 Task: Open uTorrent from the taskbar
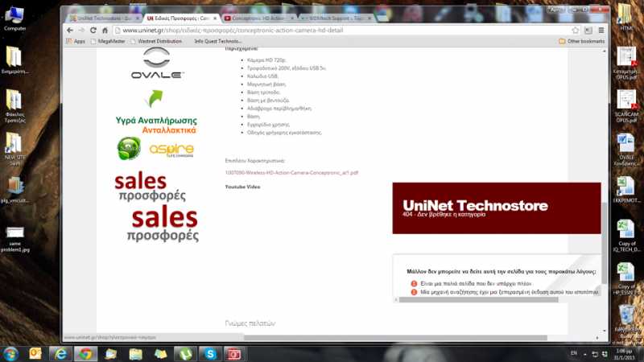[x=185, y=353]
